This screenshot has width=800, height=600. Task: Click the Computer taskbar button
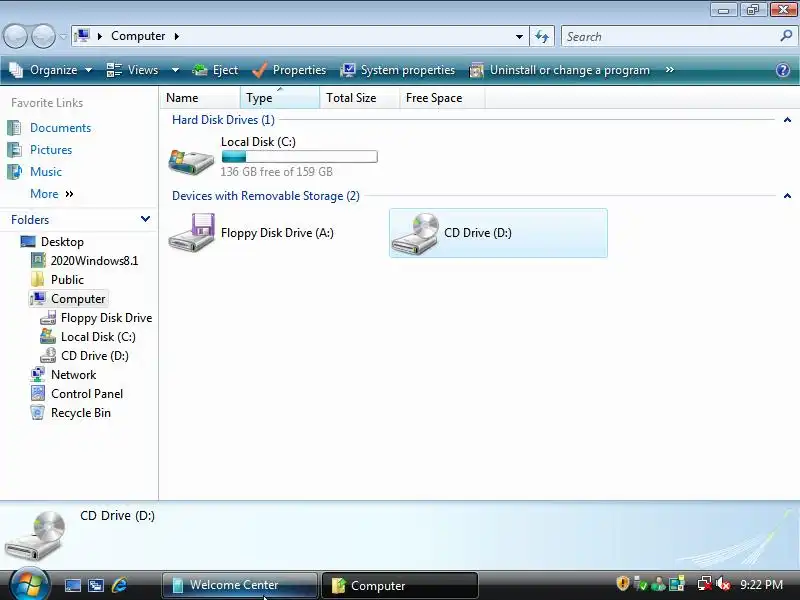pos(400,585)
